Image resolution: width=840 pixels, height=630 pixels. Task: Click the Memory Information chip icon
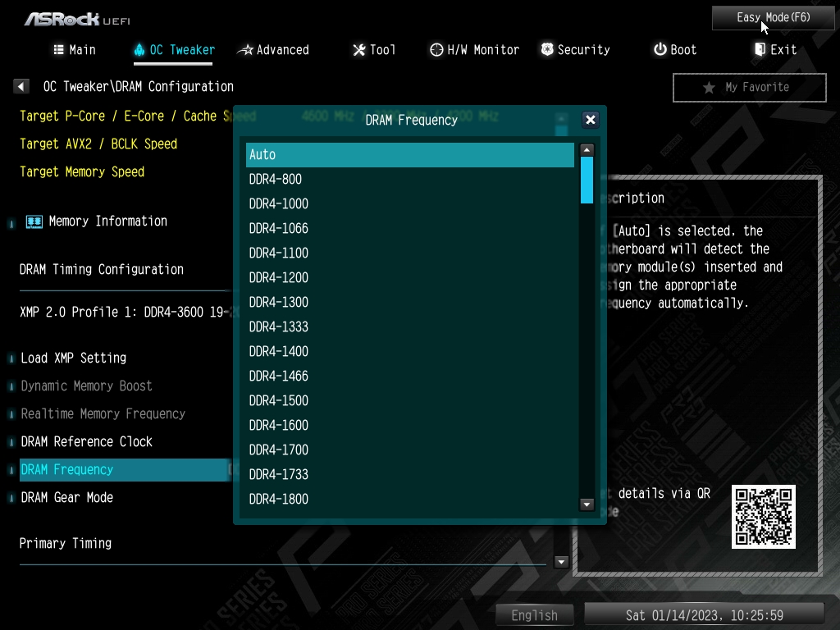pos(34,221)
